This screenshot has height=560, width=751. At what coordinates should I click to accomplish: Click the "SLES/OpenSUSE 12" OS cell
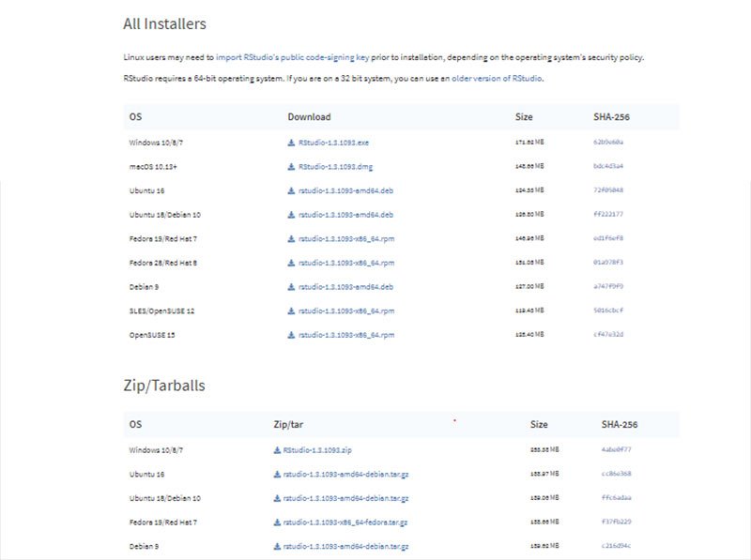(161, 310)
